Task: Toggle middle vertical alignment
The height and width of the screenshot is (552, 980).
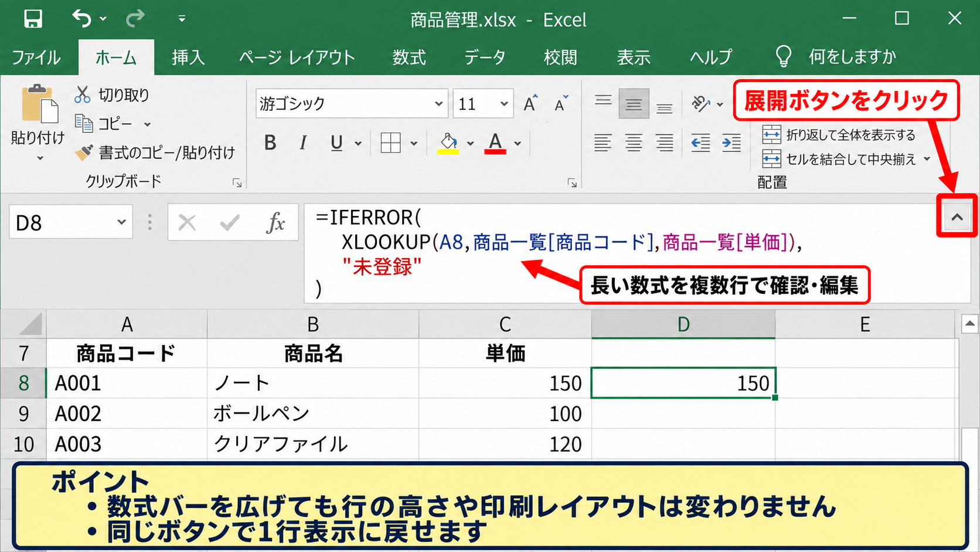Action: point(634,104)
